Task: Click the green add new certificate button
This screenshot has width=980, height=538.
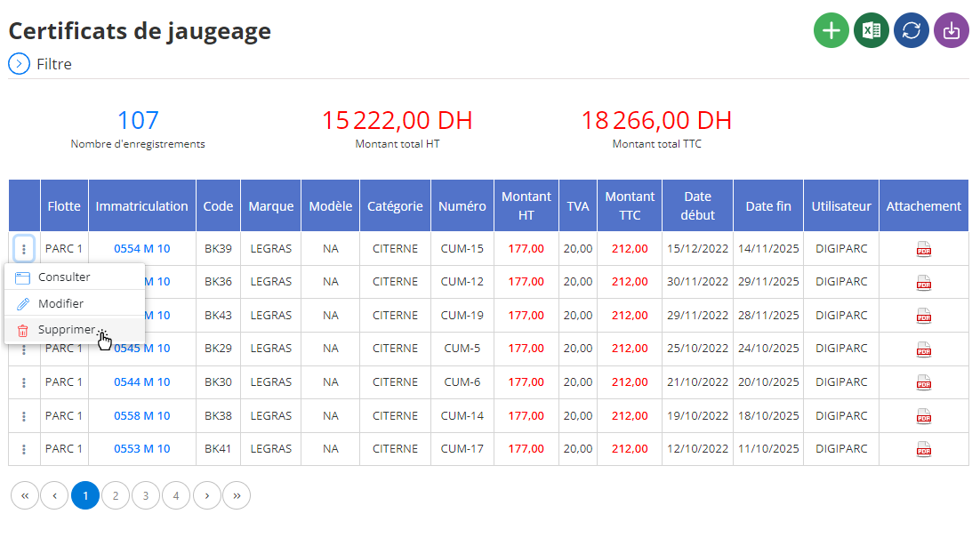Action: (x=831, y=30)
